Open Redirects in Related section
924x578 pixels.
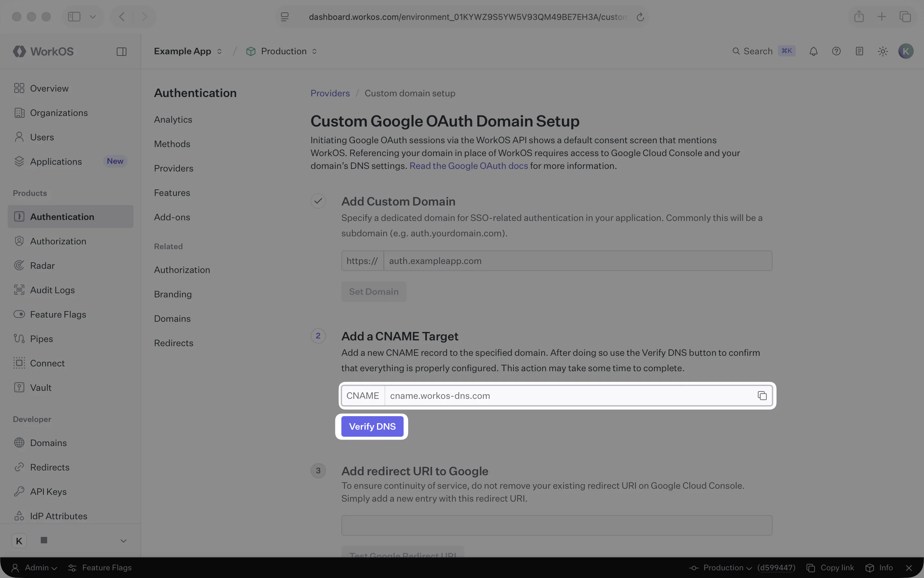[174, 343]
